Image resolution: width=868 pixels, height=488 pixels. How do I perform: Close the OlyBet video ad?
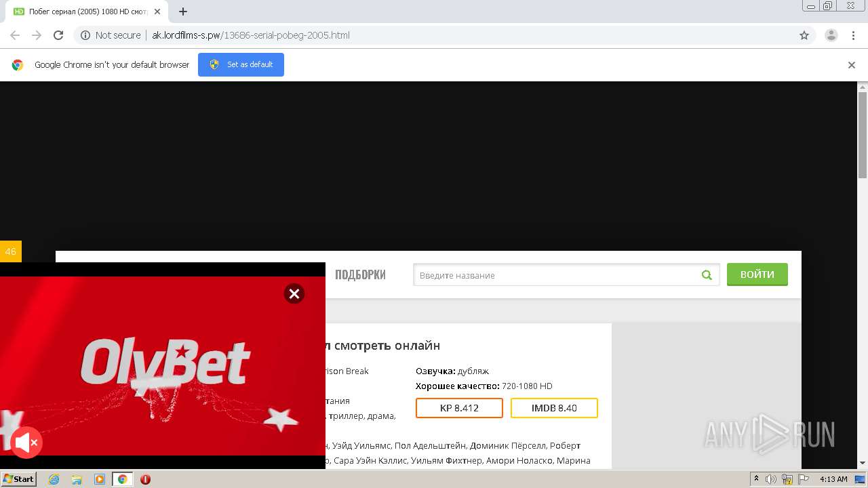294,293
